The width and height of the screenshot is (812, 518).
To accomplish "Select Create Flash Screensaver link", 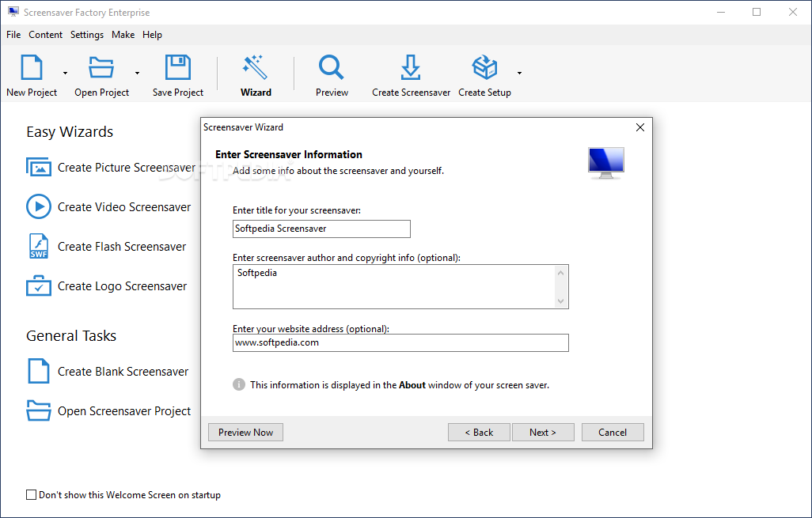I will (x=122, y=246).
